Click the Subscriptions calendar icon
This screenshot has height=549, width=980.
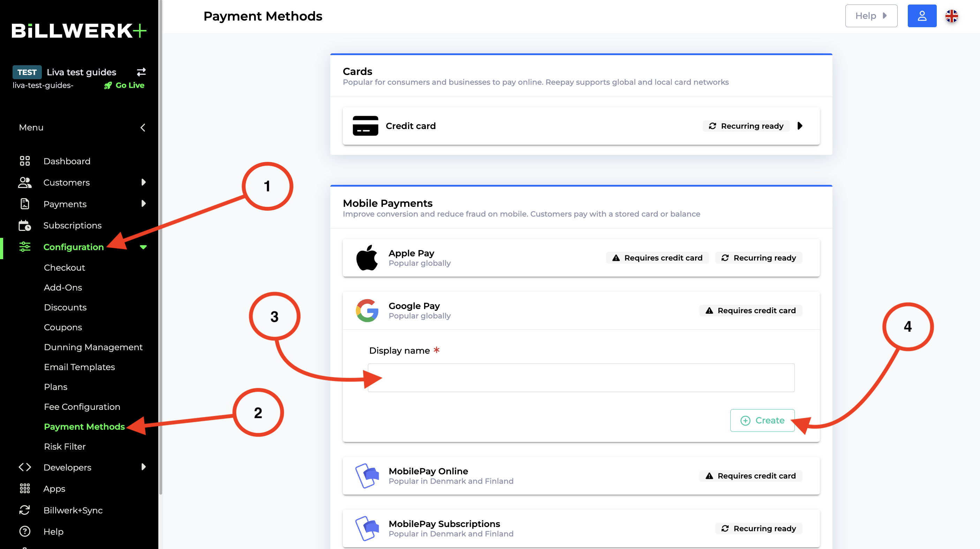(25, 225)
